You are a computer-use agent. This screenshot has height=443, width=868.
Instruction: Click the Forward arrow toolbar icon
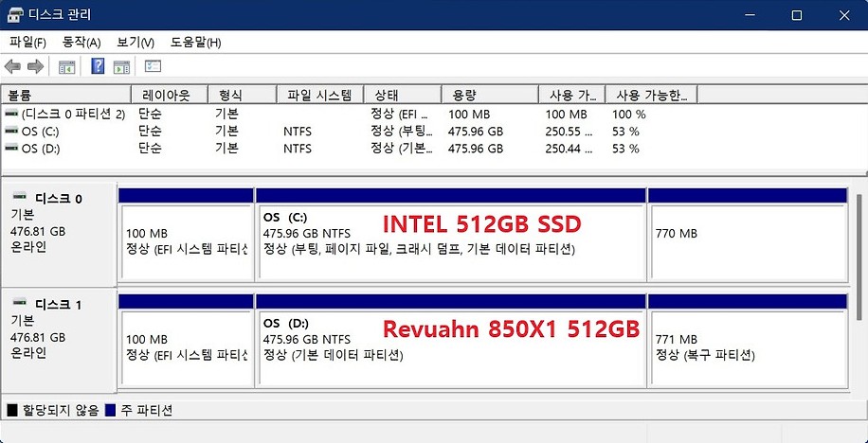click(35, 67)
